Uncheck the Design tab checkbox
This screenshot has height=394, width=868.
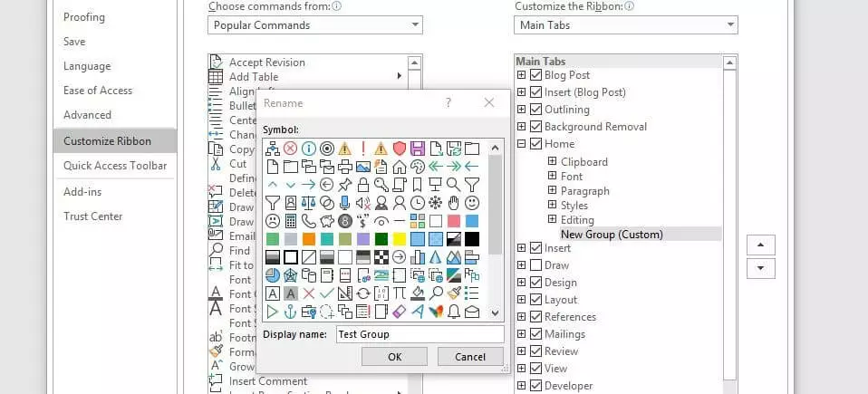click(x=535, y=283)
